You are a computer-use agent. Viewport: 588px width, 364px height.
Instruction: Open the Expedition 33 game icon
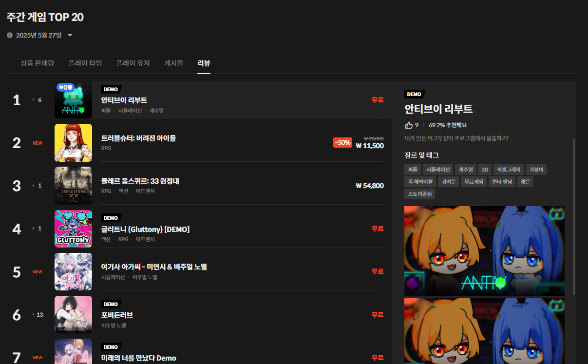pyautogui.click(x=73, y=186)
